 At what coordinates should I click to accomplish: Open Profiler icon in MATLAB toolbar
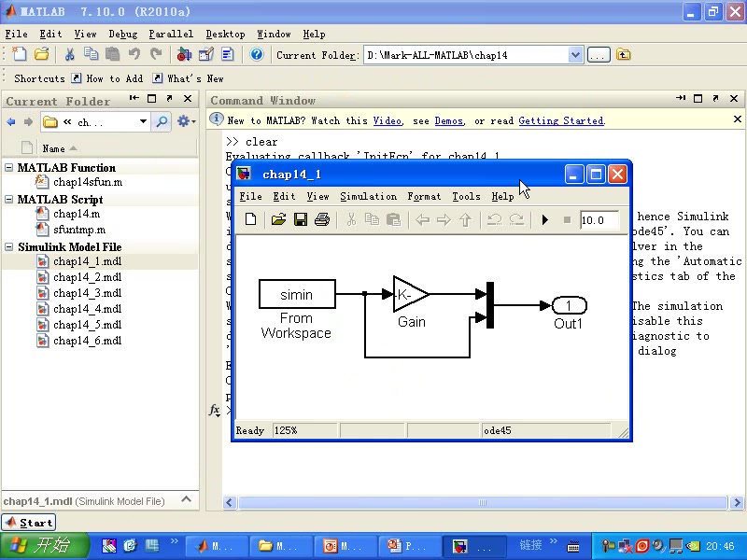tap(228, 55)
